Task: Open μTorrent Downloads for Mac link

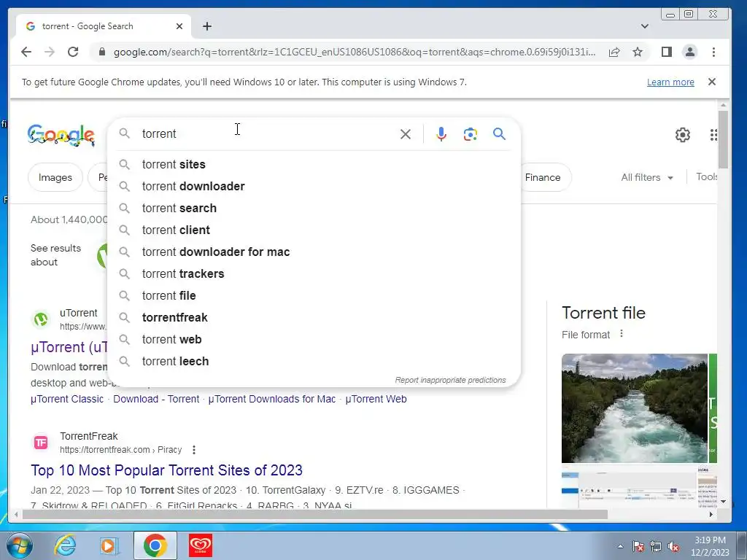Action: (x=272, y=399)
